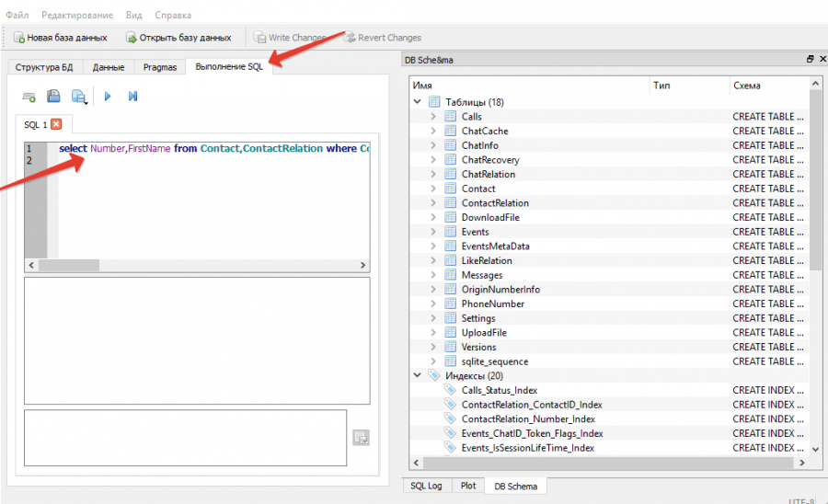Screen dimensions: 828x504
Task: Expand the PhoneNumber table node
Action: coord(433,304)
